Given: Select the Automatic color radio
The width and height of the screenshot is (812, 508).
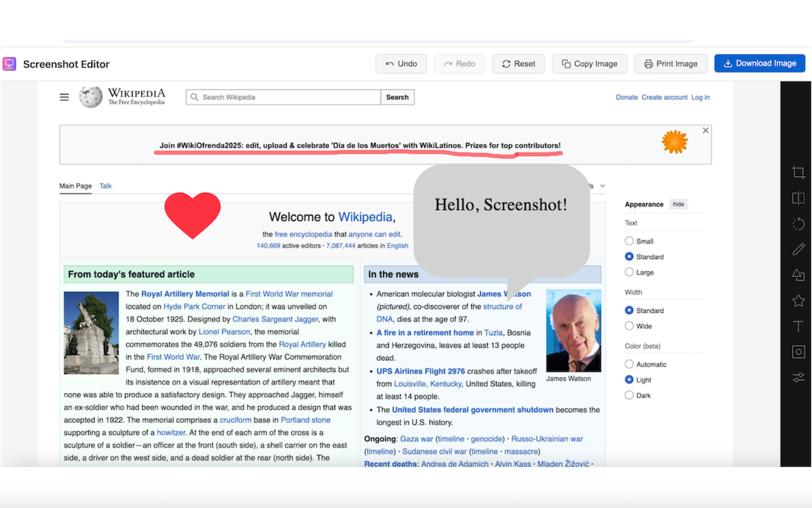Looking at the screenshot, I should 629,364.
